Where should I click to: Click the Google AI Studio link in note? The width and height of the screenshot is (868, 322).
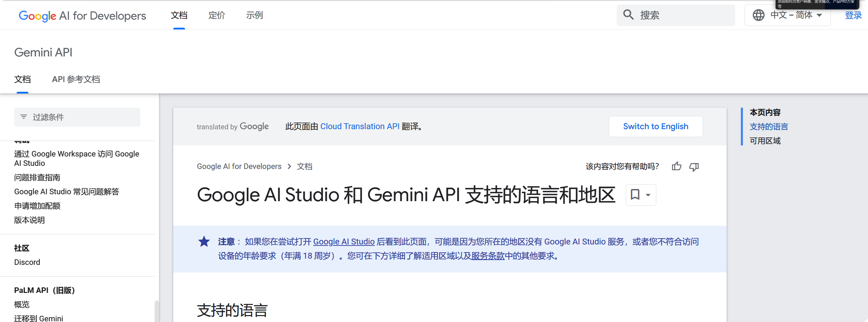[x=344, y=242]
